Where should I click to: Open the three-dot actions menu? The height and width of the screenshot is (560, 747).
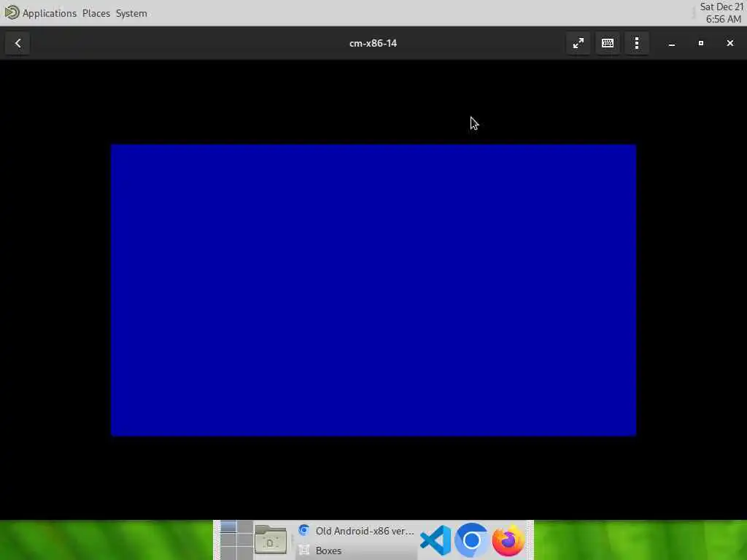(637, 43)
